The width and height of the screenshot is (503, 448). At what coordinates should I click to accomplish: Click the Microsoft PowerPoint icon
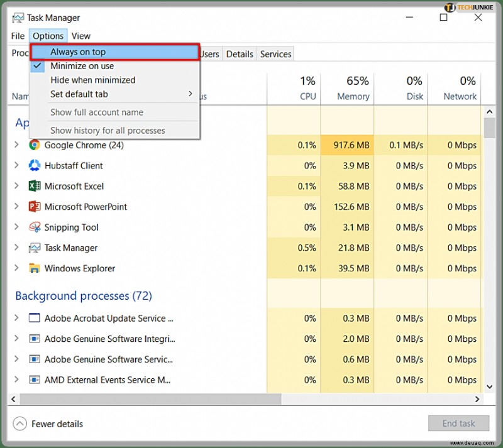pos(35,207)
